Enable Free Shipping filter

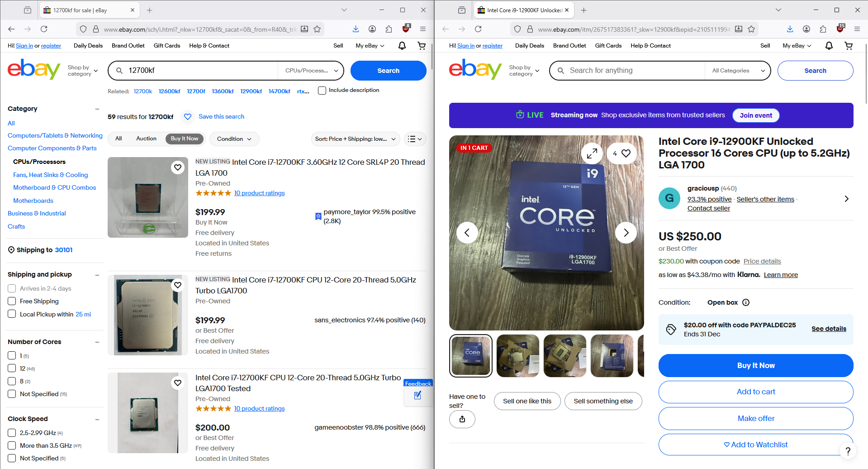coord(12,301)
